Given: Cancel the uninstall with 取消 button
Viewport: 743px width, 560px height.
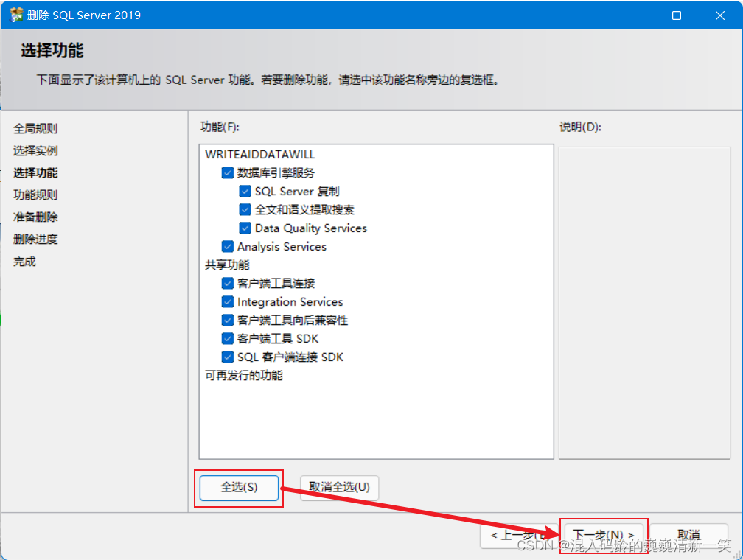Looking at the screenshot, I should point(688,536).
